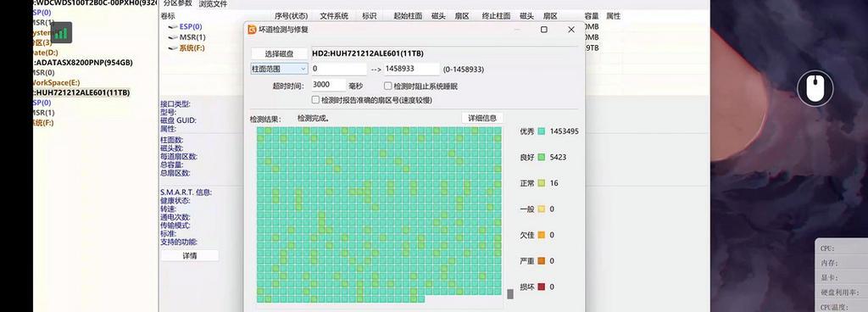
Task: Click the 标识 column header
Action: pyautogui.click(x=370, y=17)
